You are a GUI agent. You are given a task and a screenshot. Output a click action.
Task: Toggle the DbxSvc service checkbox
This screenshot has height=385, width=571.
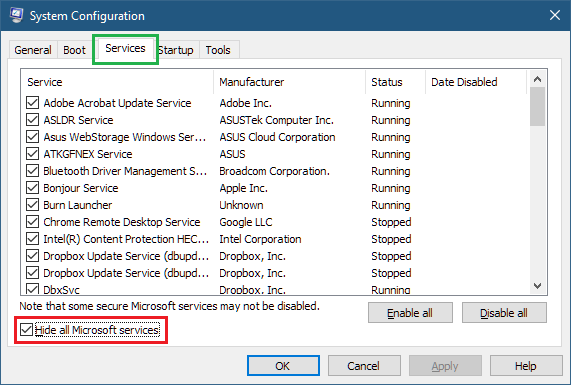point(32,289)
